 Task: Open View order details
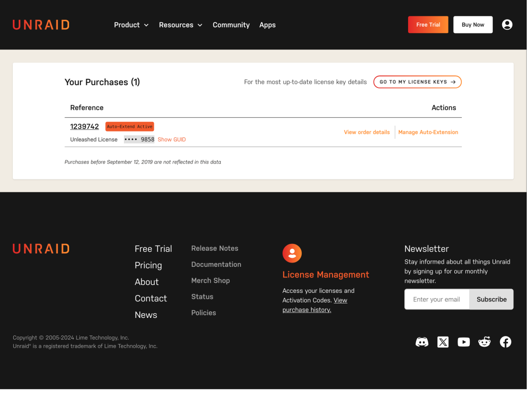(367, 132)
